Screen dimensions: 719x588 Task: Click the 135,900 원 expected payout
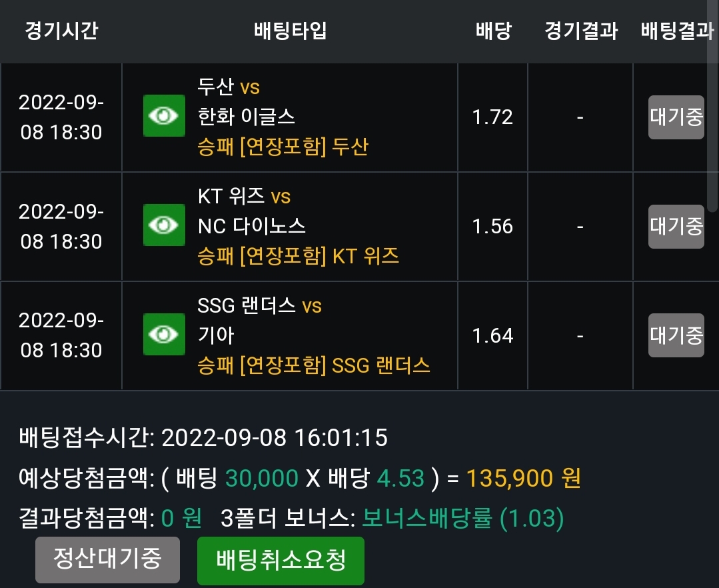(523, 478)
